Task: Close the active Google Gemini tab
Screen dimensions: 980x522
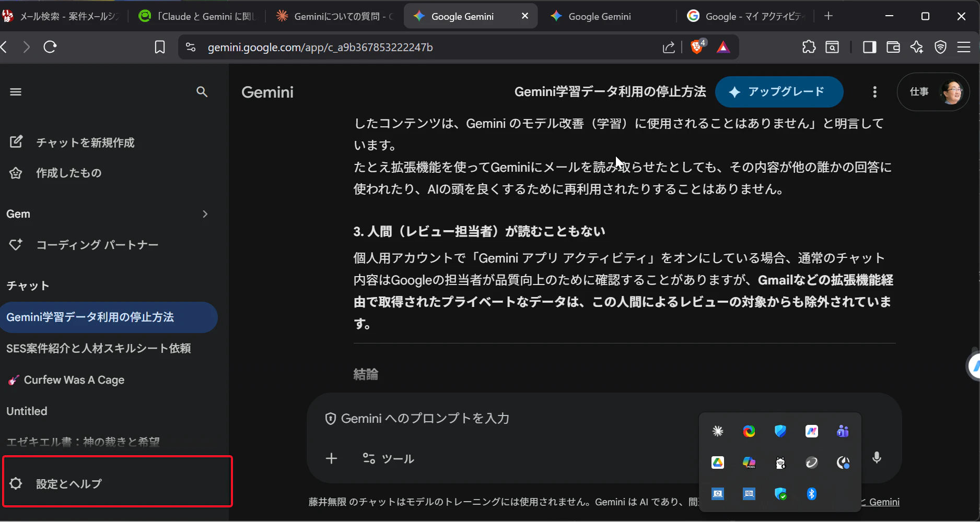Action: (x=525, y=16)
